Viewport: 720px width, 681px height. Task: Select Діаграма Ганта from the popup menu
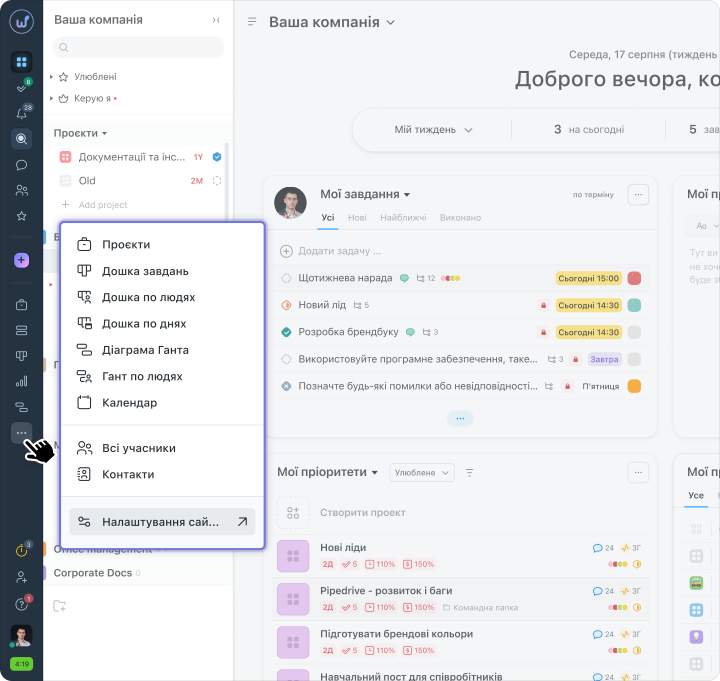pyautogui.click(x=145, y=350)
